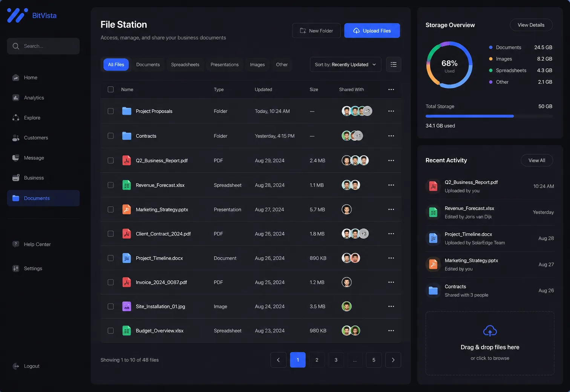The width and height of the screenshot is (570, 392).
Task: Click the Total Storage progress bar
Action: tap(489, 116)
